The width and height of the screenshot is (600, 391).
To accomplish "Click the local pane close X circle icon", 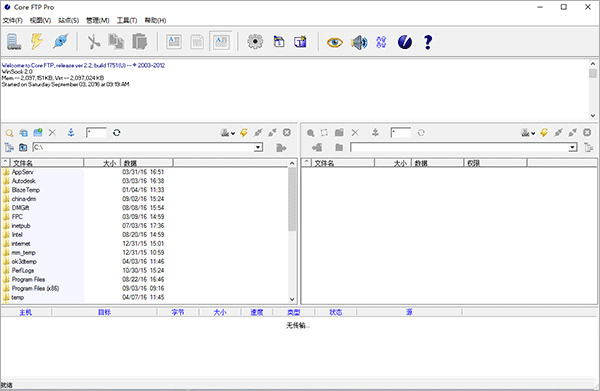I will click(287, 132).
